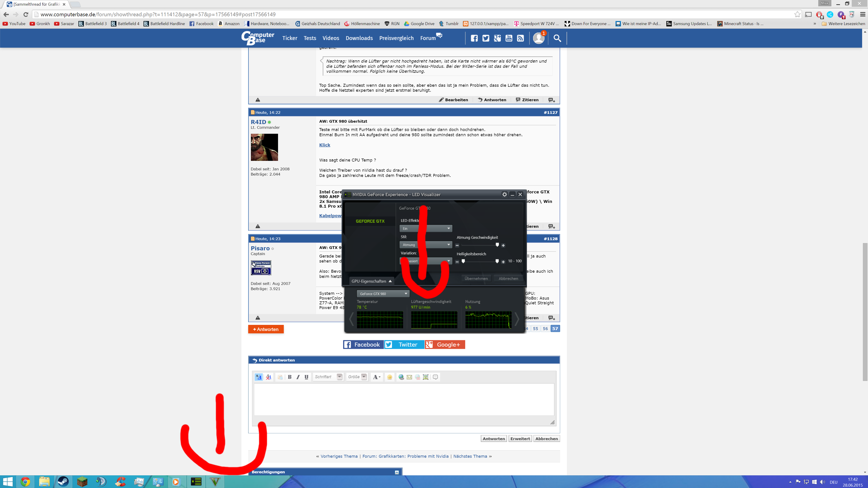Insert a smiley in the reply editor

coord(389,377)
